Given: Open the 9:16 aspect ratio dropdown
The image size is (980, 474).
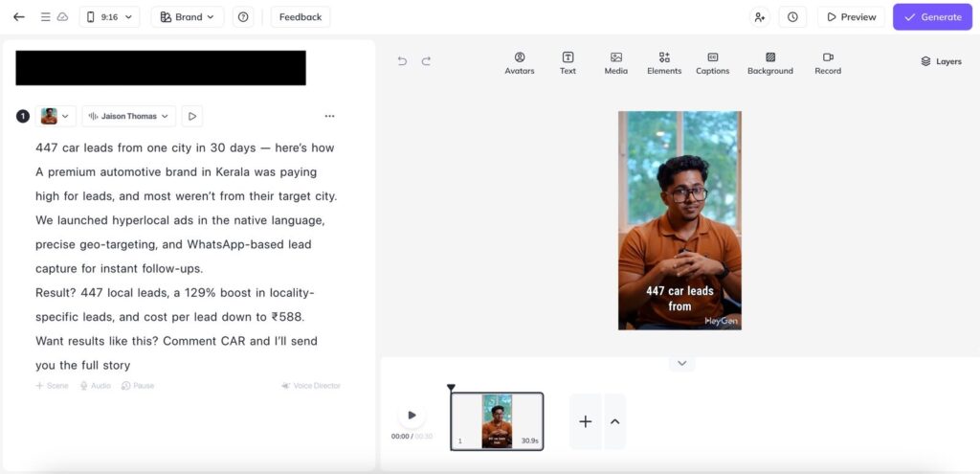Looking at the screenshot, I should pos(109,17).
